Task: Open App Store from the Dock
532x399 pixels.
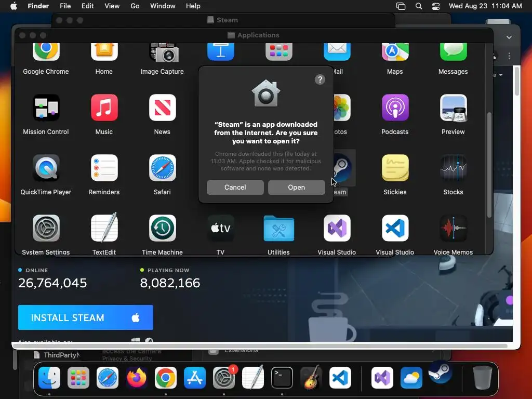Action: (195, 378)
